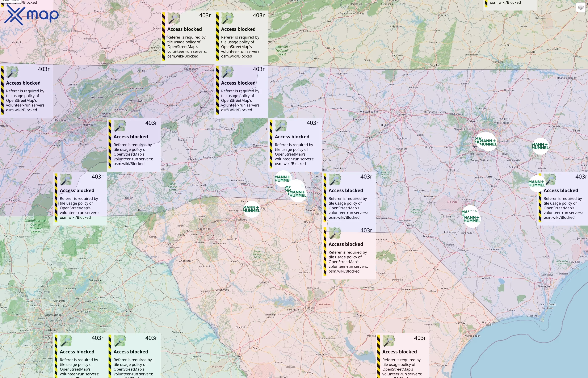Click the Lumberton city label
The image size is (588, 378).
point(463,251)
